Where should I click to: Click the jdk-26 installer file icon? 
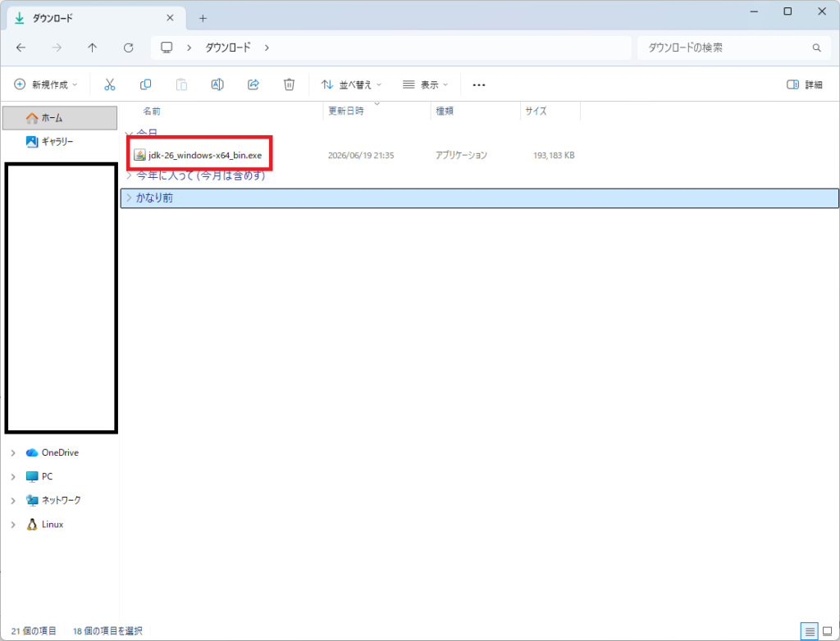(139, 155)
